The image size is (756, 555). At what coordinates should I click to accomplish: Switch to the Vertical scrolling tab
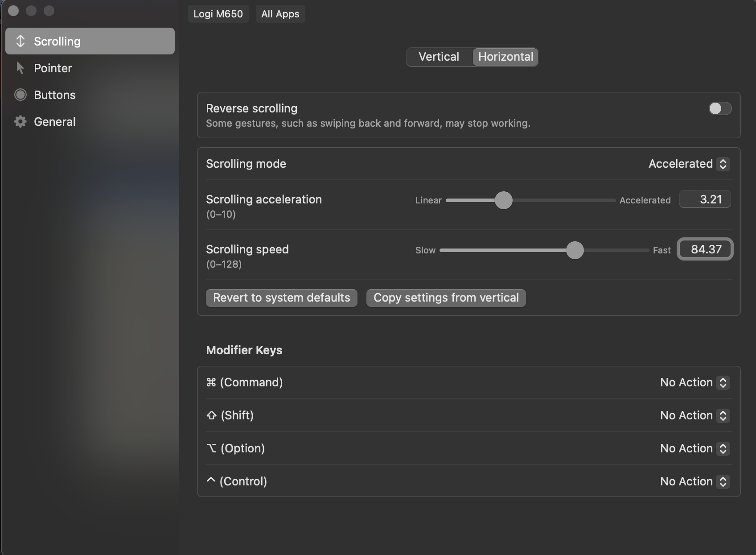(x=439, y=57)
